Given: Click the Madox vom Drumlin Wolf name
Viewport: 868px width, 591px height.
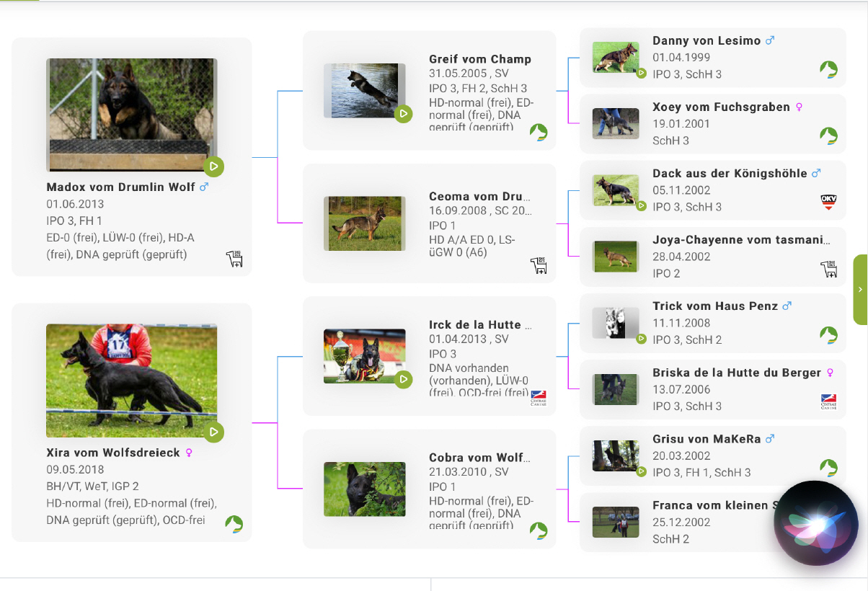Looking at the screenshot, I should (120, 187).
